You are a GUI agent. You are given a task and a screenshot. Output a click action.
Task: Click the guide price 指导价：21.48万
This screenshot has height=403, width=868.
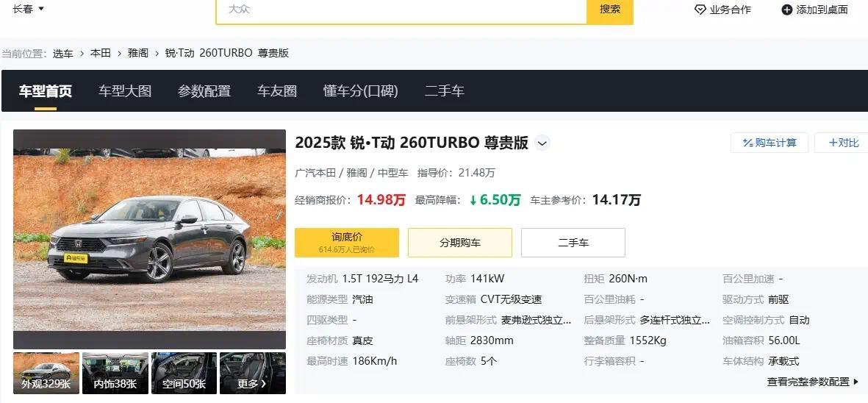point(456,173)
